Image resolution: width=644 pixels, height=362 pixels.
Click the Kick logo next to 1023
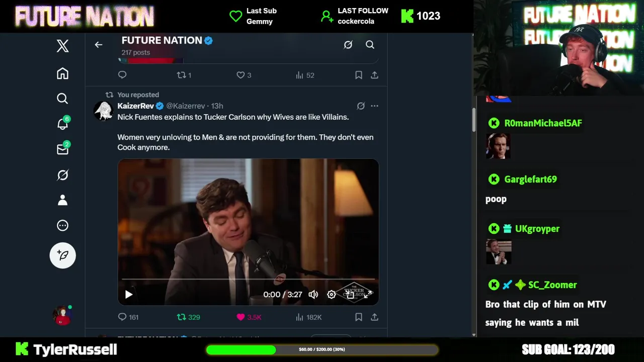(x=407, y=16)
